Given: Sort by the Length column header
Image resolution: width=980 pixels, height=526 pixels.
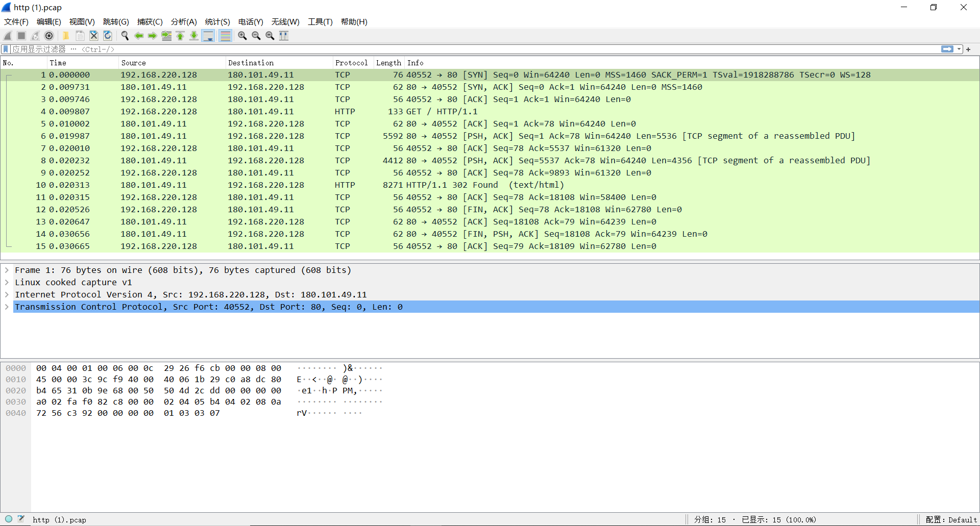Looking at the screenshot, I should [x=389, y=63].
